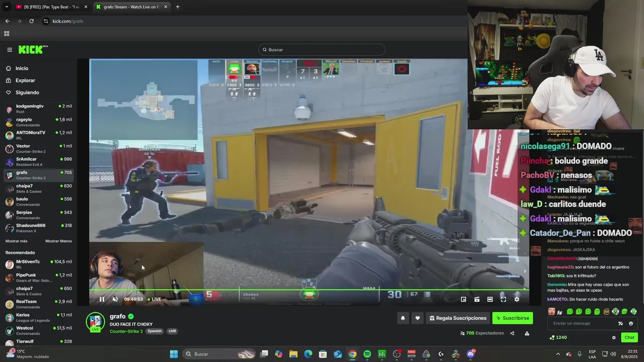Viewport: 644px width, 362px height.
Task: Open browser tab search dropdown
Action: pos(7,7)
